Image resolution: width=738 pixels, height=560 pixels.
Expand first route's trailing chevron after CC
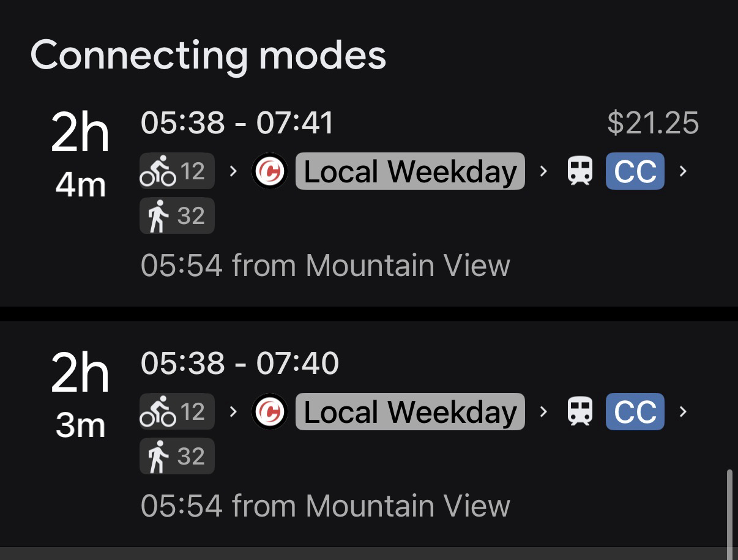(x=683, y=171)
